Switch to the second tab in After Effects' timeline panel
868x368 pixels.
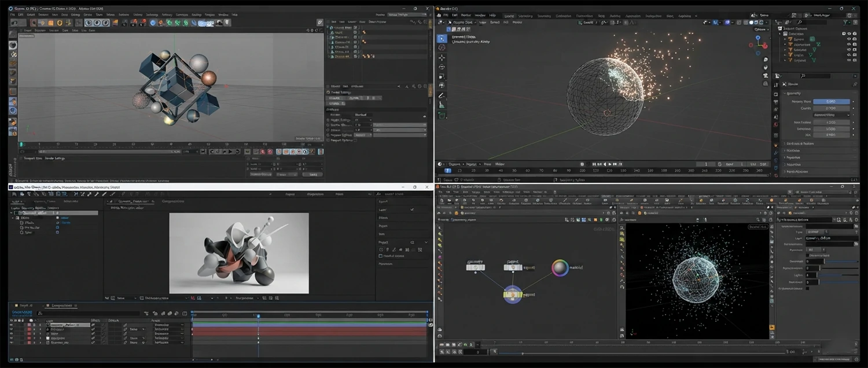pos(62,306)
